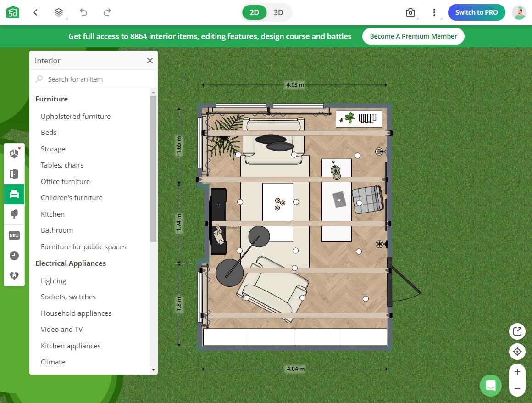Undo the last action
This screenshot has width=532, height=403.
pyautogui.click(x=83, y=12)
